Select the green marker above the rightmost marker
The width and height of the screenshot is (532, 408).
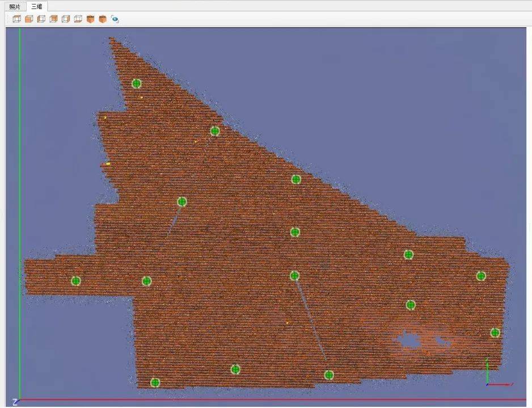pyautogui.click(x=481, y=276)
